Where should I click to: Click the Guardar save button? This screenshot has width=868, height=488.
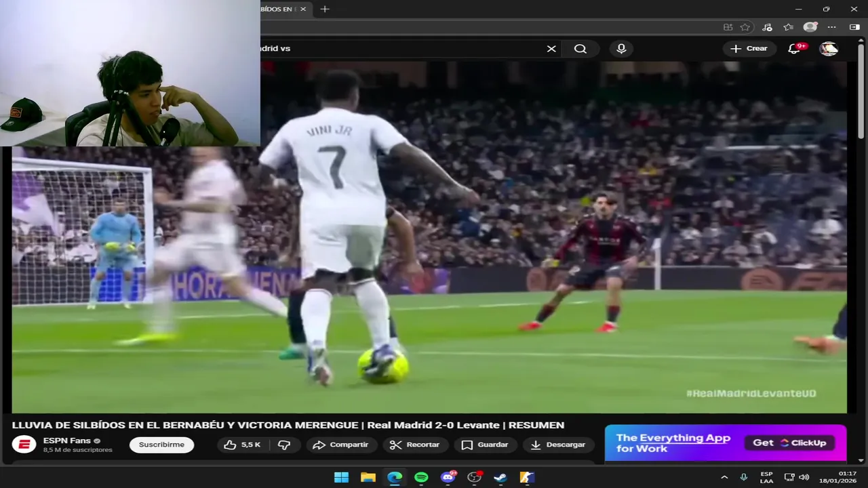[x=485, y=445]
